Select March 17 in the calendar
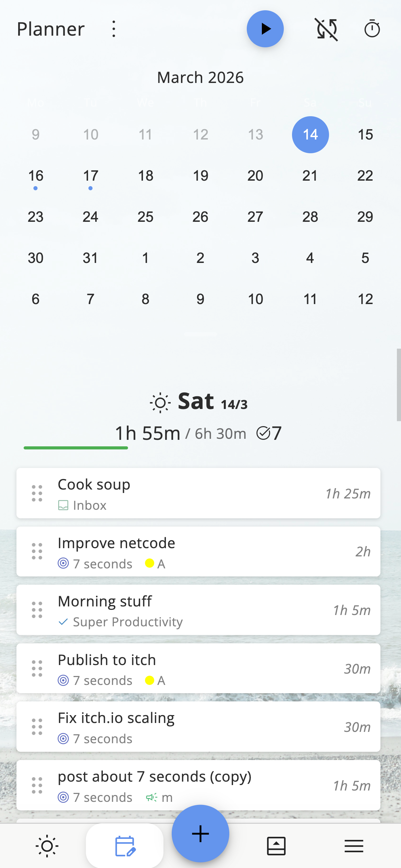The height and width of the screenshot is (868, 401). 90,176
